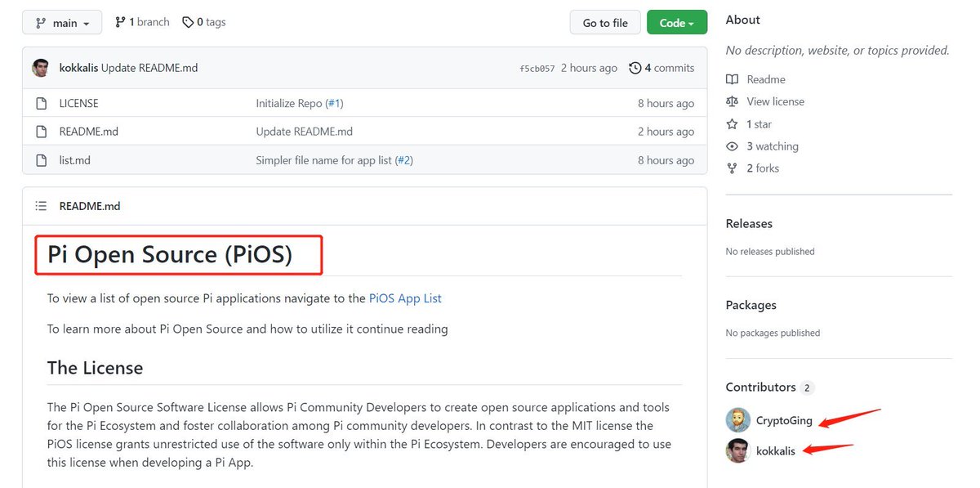980x488 pixels.
Task: Open pull request #2 link
Action: pyautogui.click(x=404, y=160)
